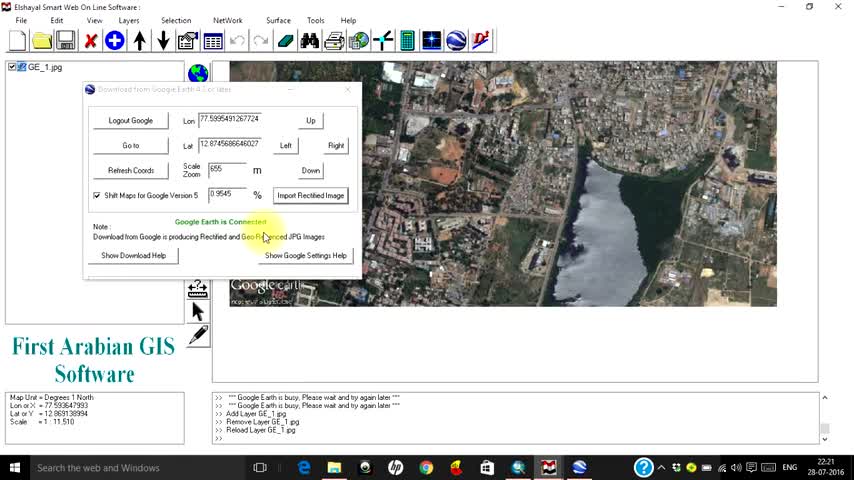
Task: Uncheck Shift Maps for Google Version 5
Action: tap(97, 195)
